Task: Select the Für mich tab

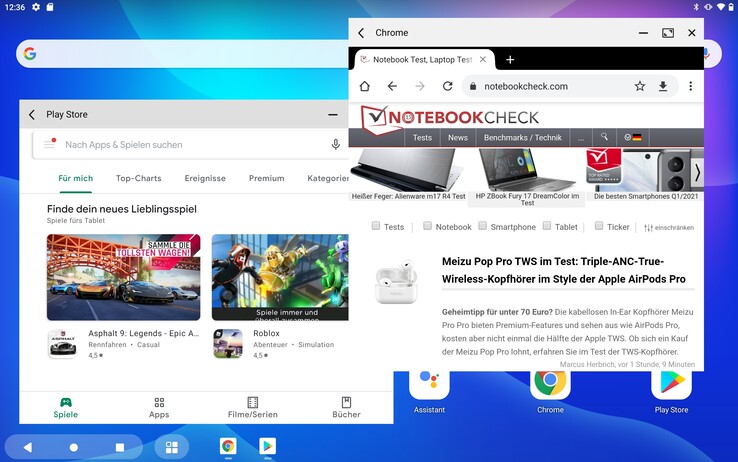Action: (x=76, y=178)
